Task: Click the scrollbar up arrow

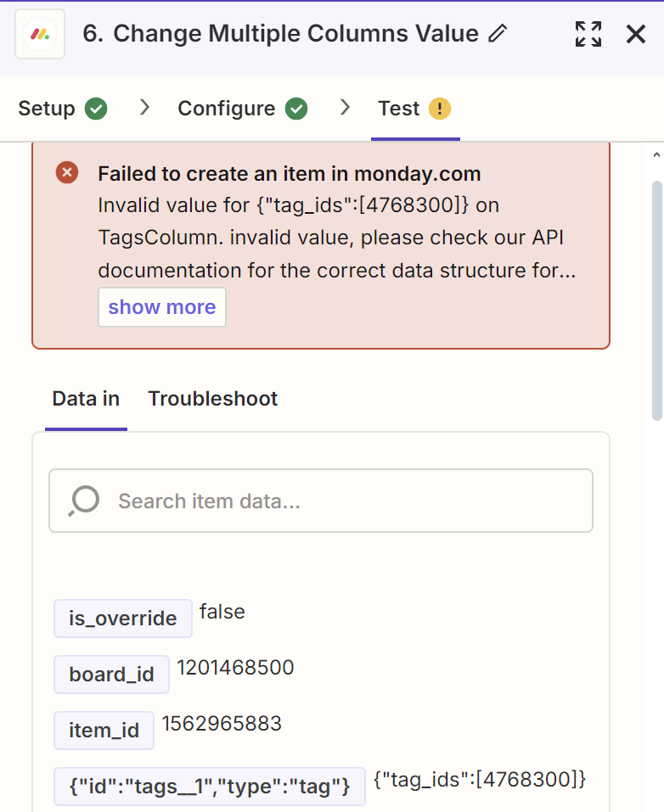Action: 656,154
